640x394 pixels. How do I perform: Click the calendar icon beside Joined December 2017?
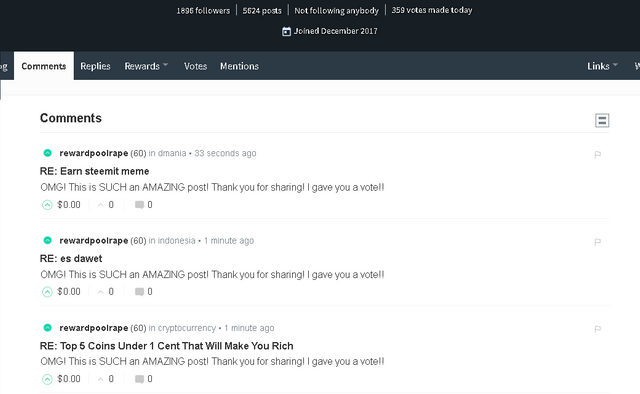pyautogui.click(x=287, y=31)
